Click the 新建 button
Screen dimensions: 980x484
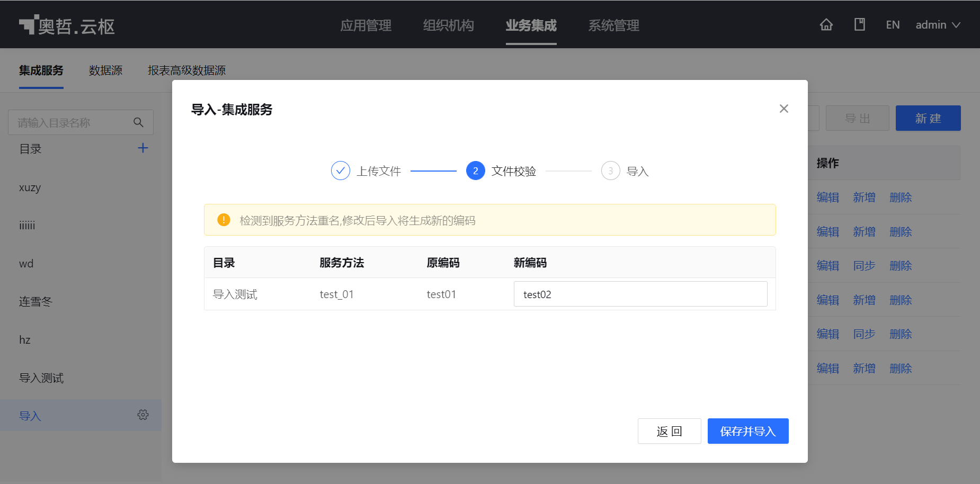928,118
